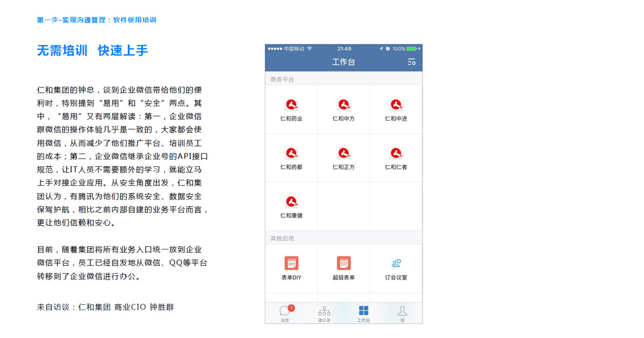Click the 中国移动 carrier text
The image size is (644, 338).
[x=294, y=48]
